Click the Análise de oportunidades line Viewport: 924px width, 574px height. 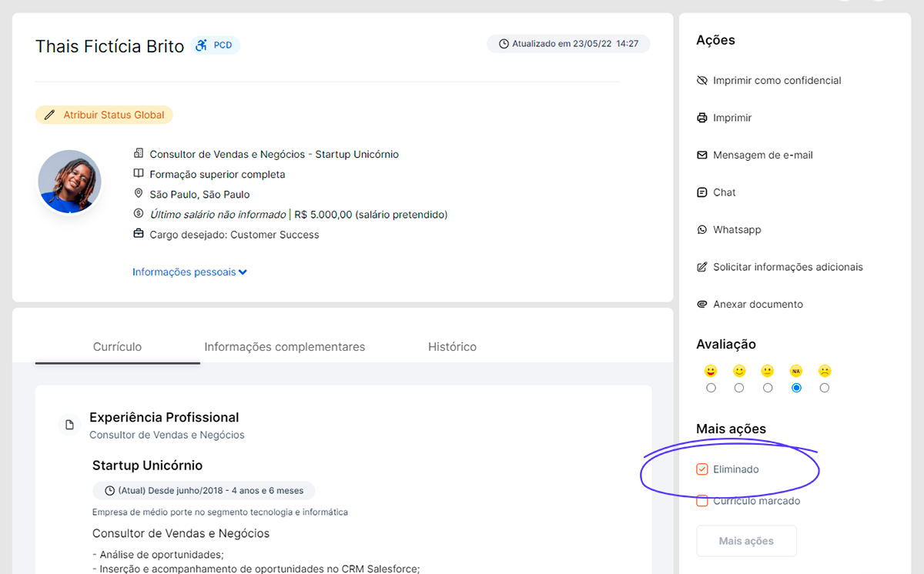[x=158, y=555]
